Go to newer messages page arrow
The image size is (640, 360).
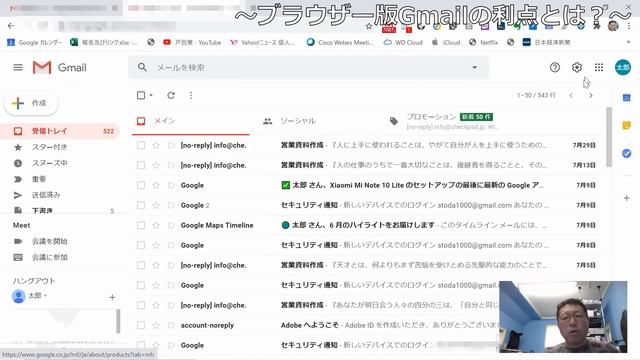pyautogui.click(x=571, y=95)
